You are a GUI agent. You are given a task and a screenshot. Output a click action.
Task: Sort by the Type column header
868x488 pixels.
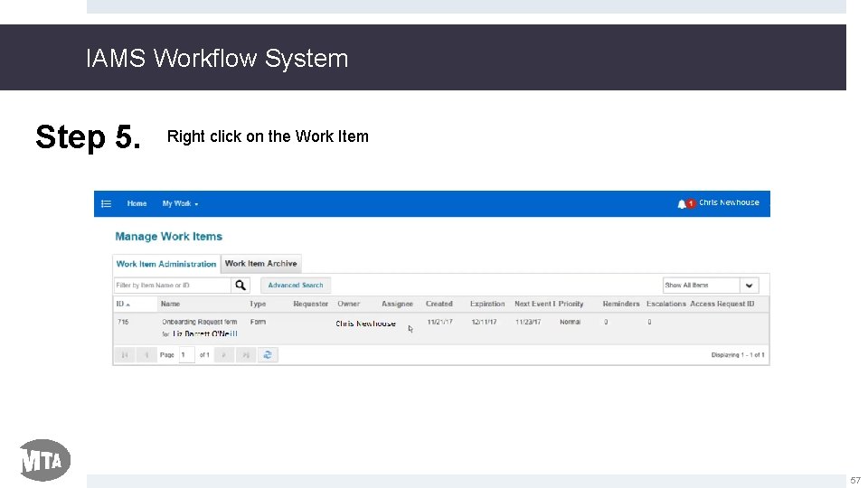point(258,304)
